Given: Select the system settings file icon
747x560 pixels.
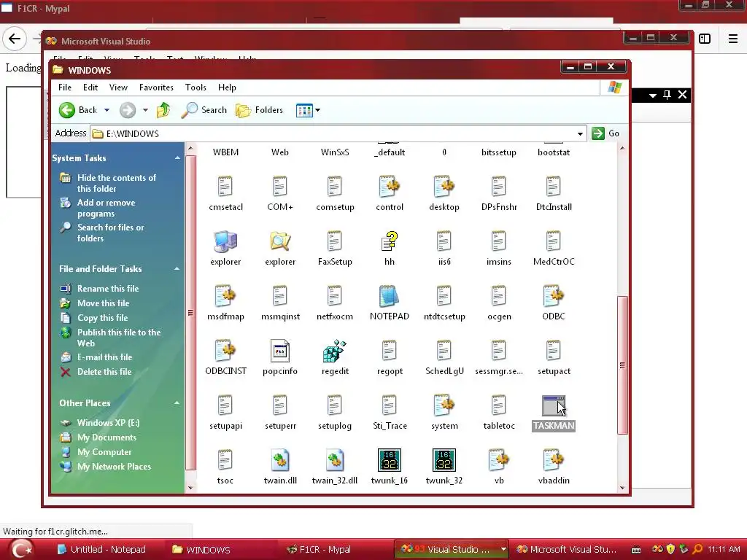Looking at the screenshot, I should coord(444,405).
